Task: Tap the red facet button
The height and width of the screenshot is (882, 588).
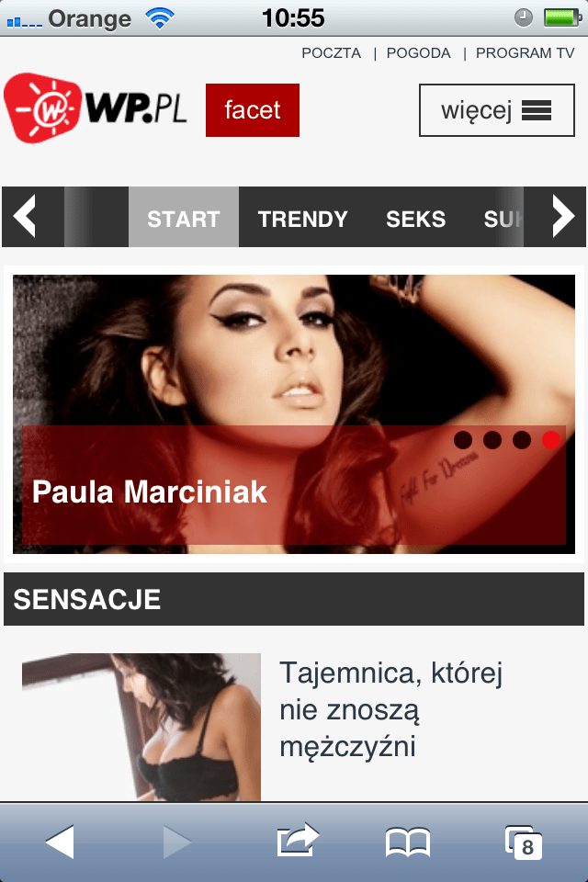Action: (253, 110)
